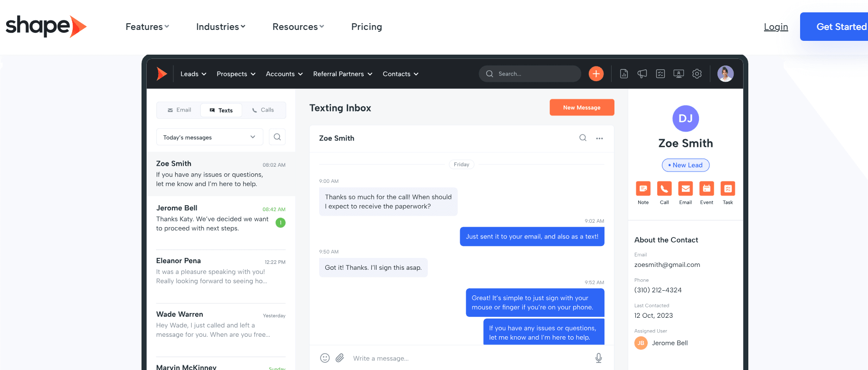The height and width of the screenshot is (370, 868).
Task: Click the Email action icon under Zoe Smith
Action: [686, 189]
